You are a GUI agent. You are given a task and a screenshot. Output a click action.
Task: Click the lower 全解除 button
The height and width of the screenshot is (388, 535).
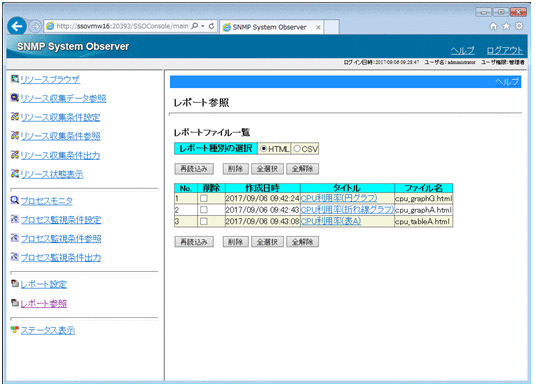pyautogui.click(x=302, y=242)
